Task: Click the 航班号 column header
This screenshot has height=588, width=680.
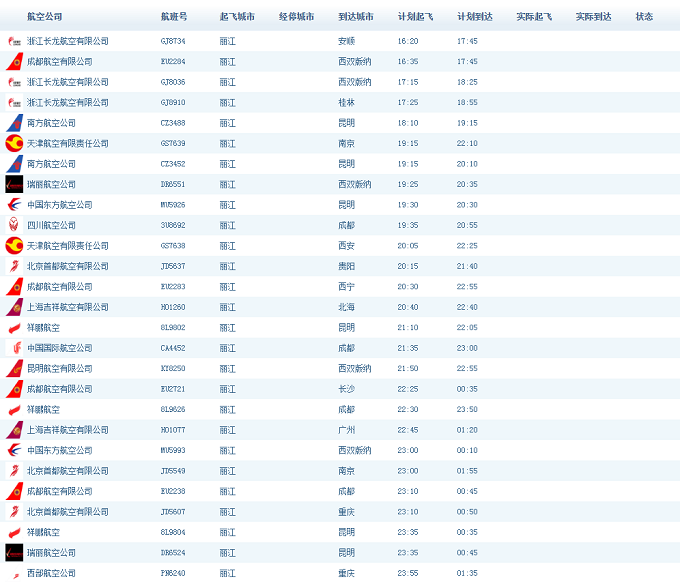Action: click(173, 17)
